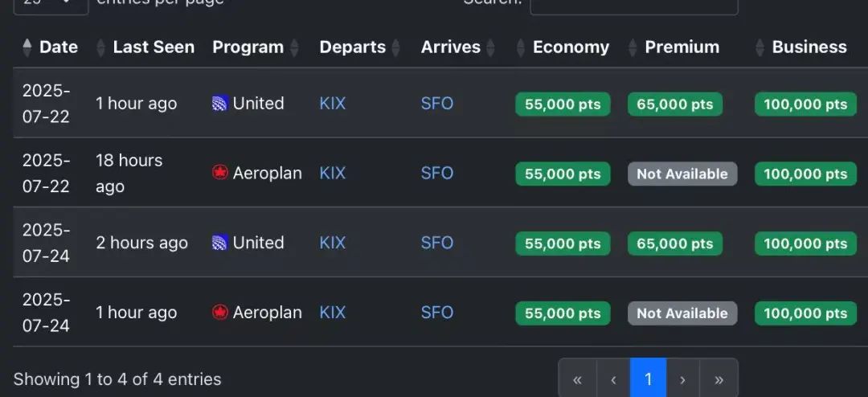Click the Search input field
868x397 pixels.
[x=633, y=5]
